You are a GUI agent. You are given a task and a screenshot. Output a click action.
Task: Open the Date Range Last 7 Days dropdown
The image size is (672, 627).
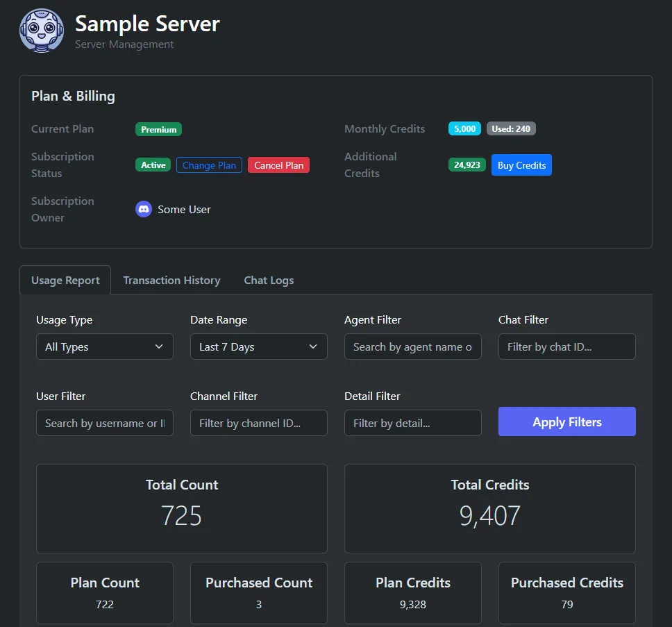[258, 346]
